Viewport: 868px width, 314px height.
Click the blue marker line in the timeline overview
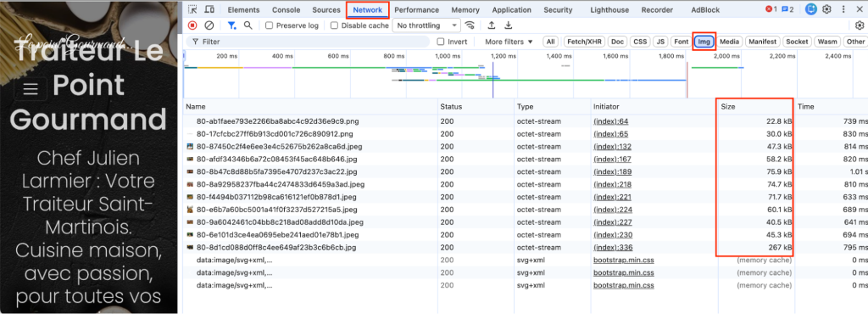492,80
